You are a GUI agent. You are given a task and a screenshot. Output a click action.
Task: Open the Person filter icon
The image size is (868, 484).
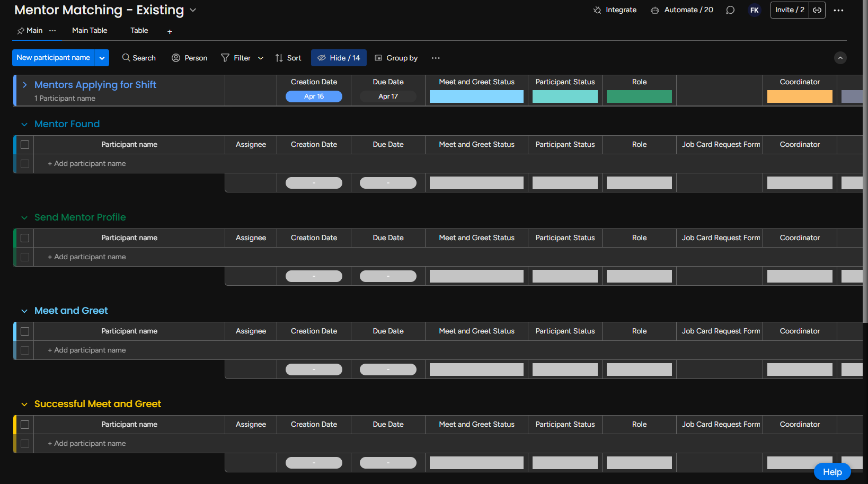click(176, 58)
